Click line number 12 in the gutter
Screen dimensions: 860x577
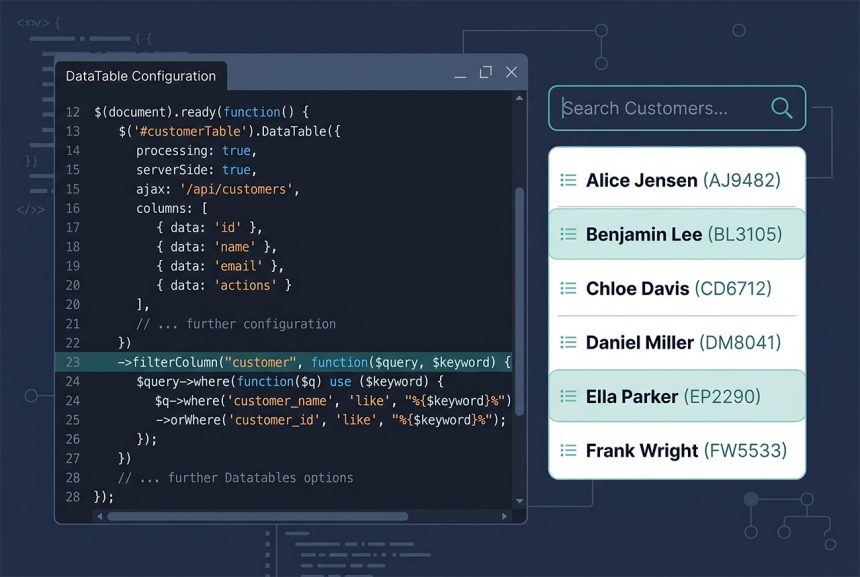point(72,112)
